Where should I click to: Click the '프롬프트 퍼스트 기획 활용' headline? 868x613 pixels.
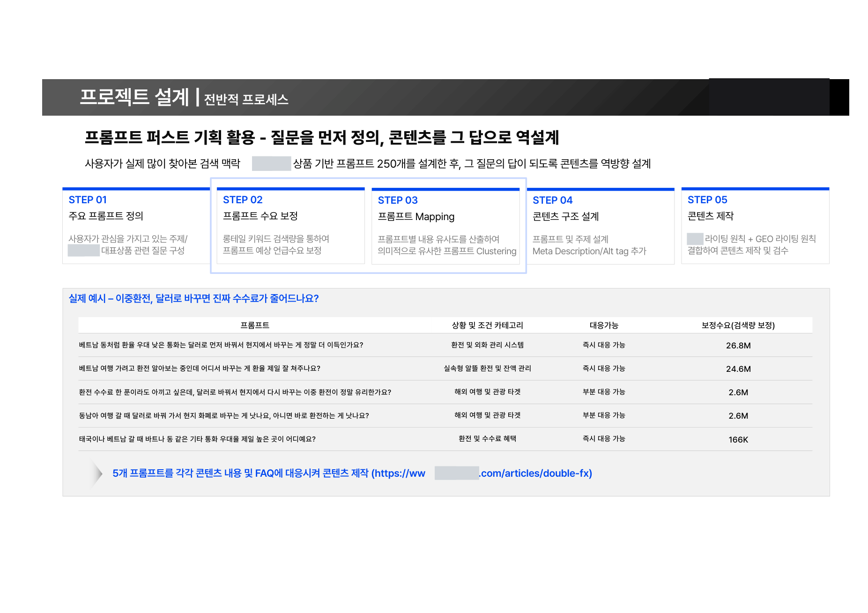click(170, 138)
